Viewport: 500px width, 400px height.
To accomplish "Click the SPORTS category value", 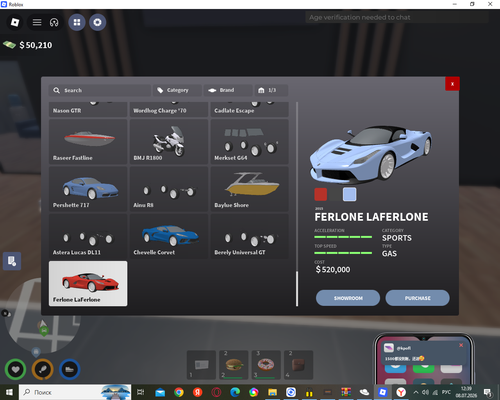I will coord(397,238).
